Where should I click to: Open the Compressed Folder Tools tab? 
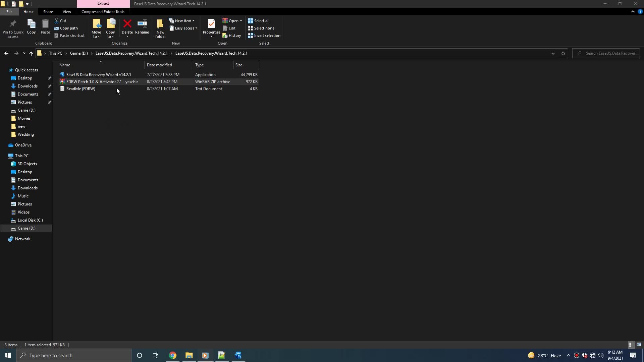click(103, 11)
